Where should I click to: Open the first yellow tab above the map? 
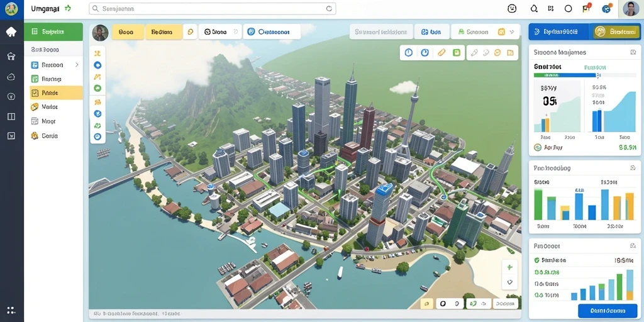coord(128,31)
